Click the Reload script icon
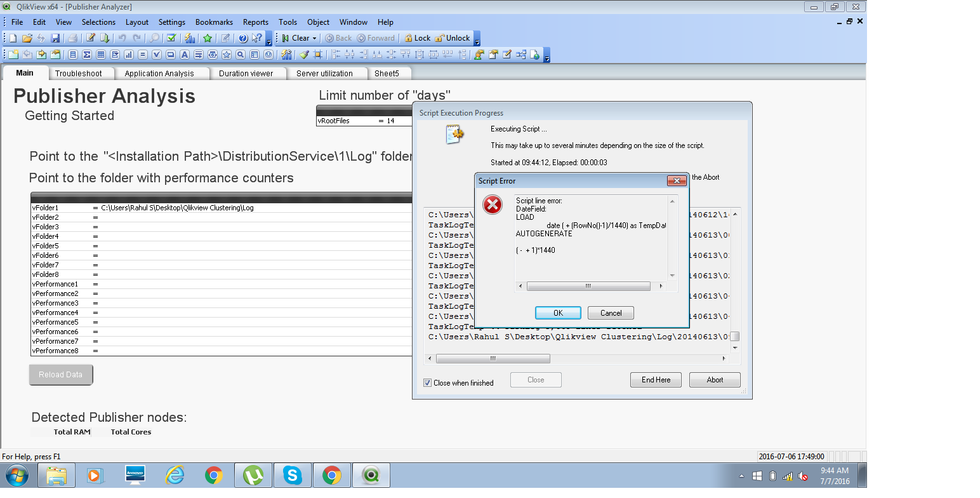This screenshot has width=980, height=498. 105,38
